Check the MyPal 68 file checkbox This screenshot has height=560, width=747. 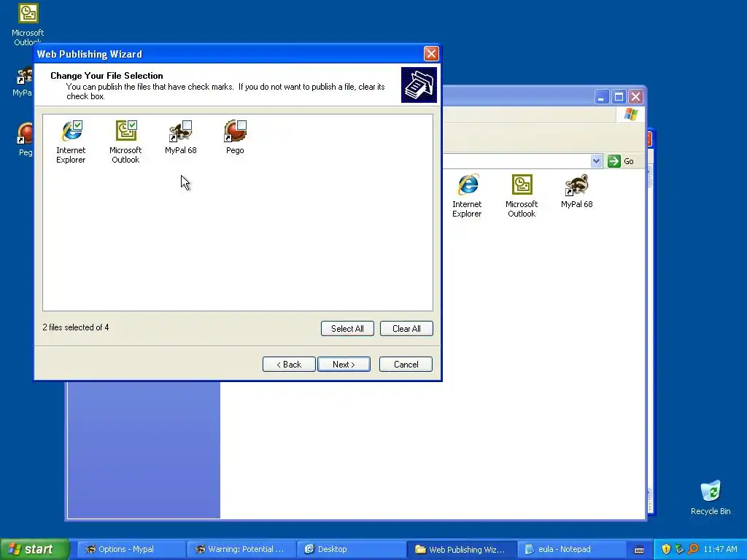click(187, 125)
